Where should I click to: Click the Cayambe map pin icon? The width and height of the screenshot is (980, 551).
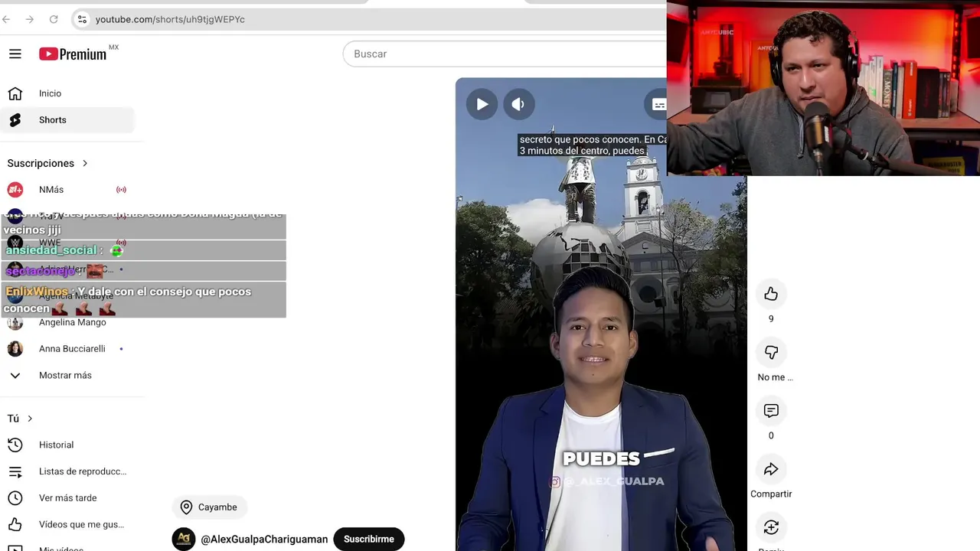click(x=186, y=507)
